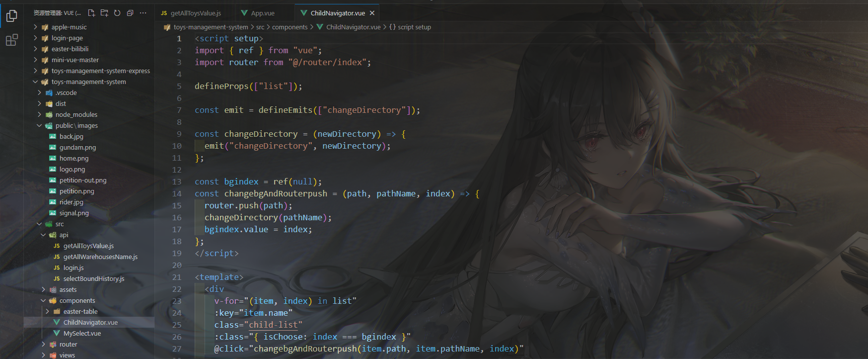
Task: Click the JS icon beside getAllToysValue.js in tree
Action: point(57,246)
